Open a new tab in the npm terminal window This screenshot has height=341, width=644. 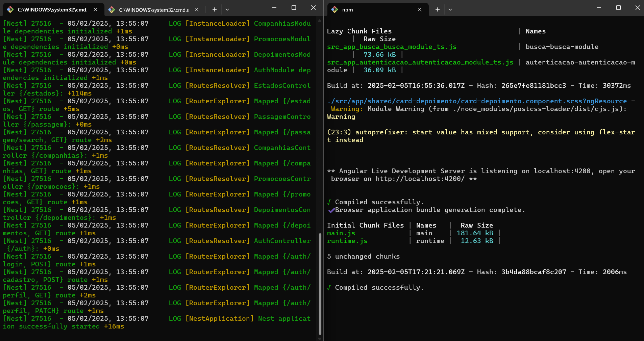tap(437, 9)
